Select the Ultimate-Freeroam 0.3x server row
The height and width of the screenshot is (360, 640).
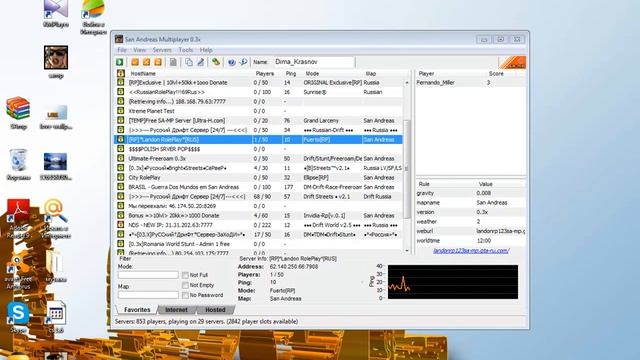(259, 158)
